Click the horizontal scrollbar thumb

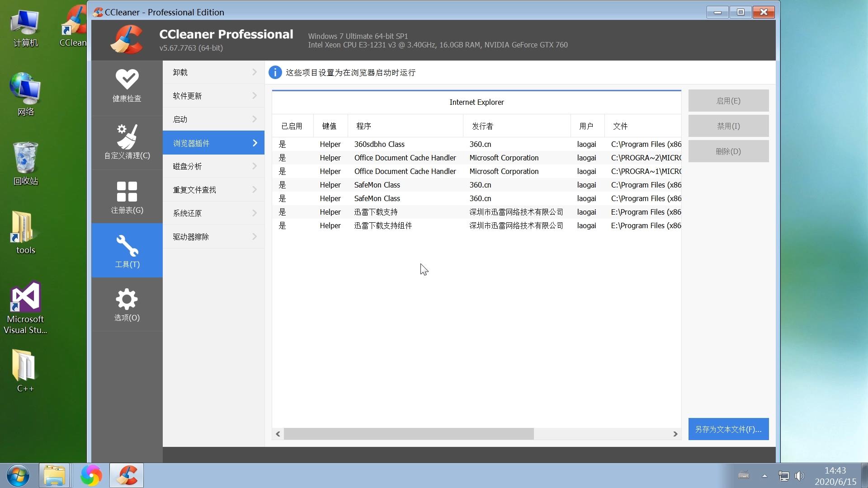tap(409, 434)
